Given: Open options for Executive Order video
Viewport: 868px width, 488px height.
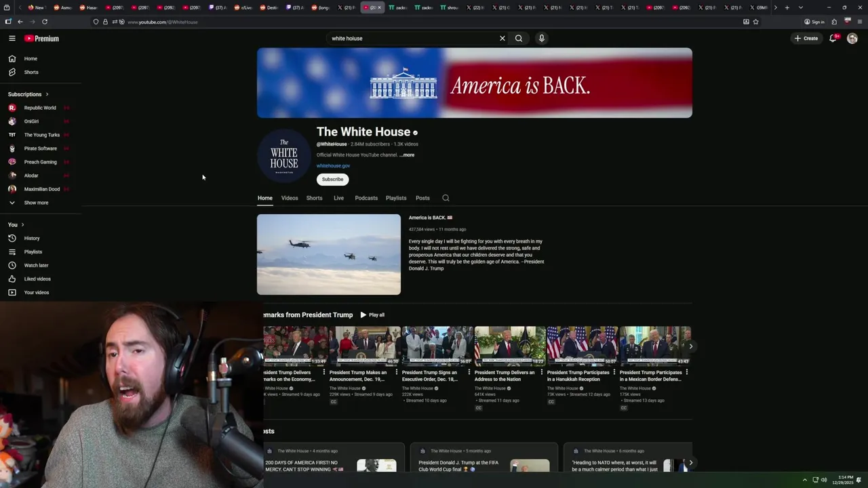Looking at the screenshot, I should point(469,372).
